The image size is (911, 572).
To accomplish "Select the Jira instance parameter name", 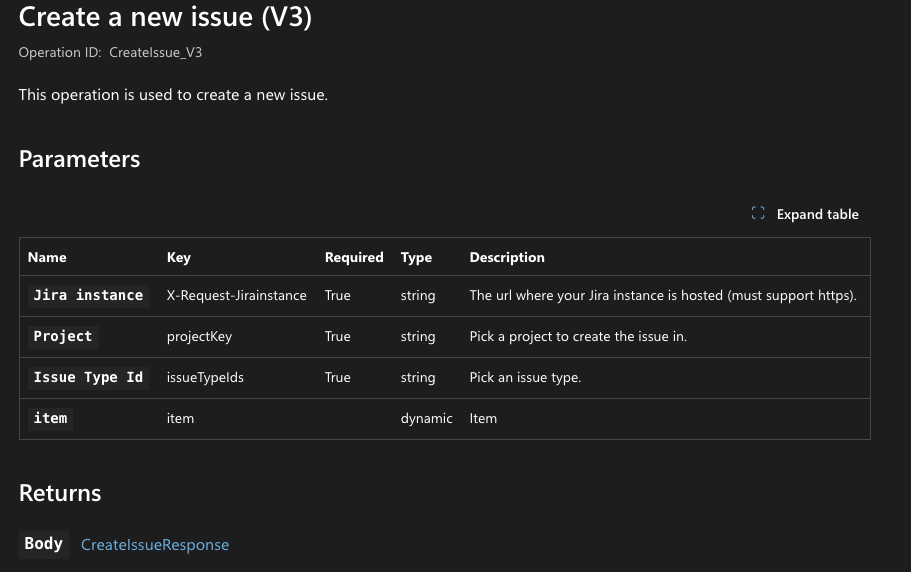I will coord(88,296).
